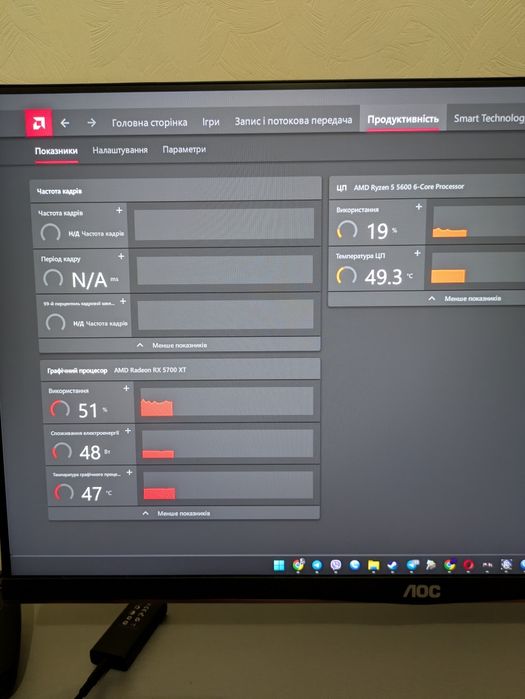525x699 pixels.
Task: Switch to Запис і потокова передача tab
Action: [x=293, y=120]
